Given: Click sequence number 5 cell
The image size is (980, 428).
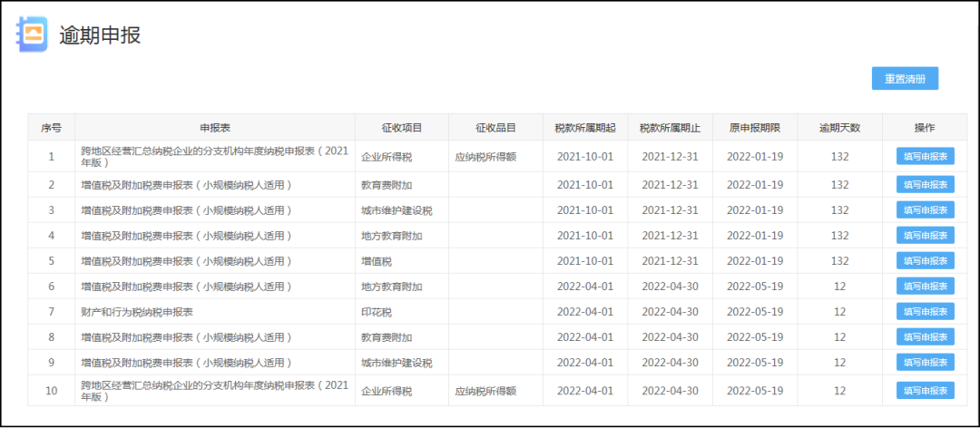Looking at the screenshot, I should [x=51, y=260].
